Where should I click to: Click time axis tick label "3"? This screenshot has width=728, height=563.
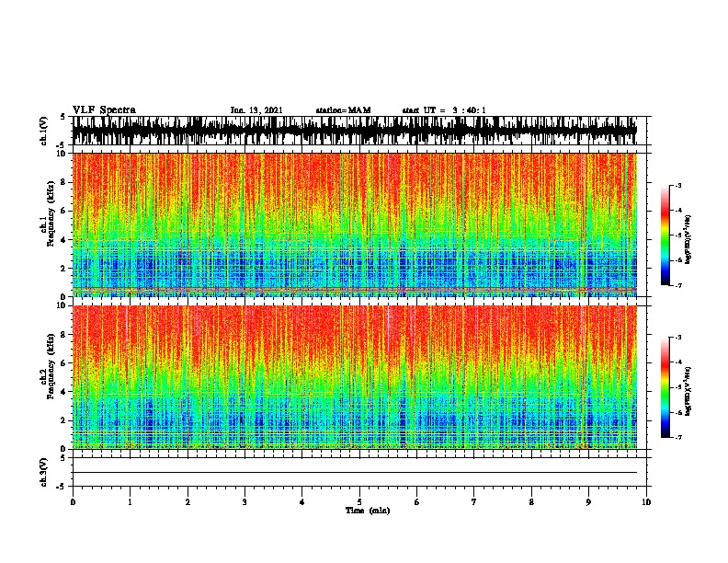245,502
